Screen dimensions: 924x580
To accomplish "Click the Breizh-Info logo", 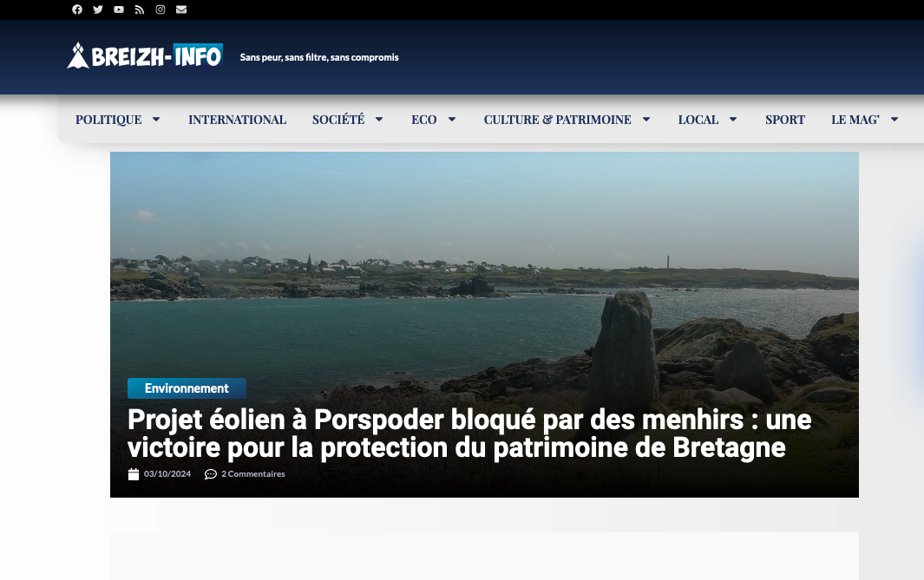I will (145, 55).
